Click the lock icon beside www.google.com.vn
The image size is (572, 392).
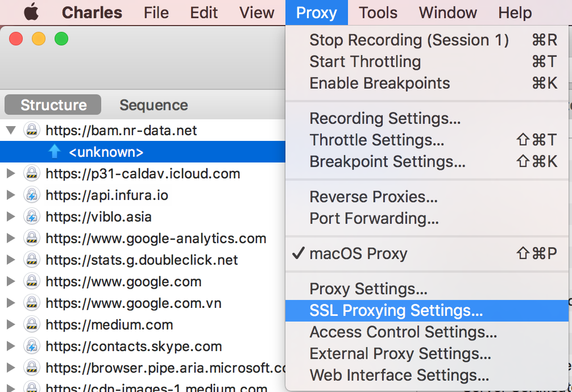tap(32, 303)
